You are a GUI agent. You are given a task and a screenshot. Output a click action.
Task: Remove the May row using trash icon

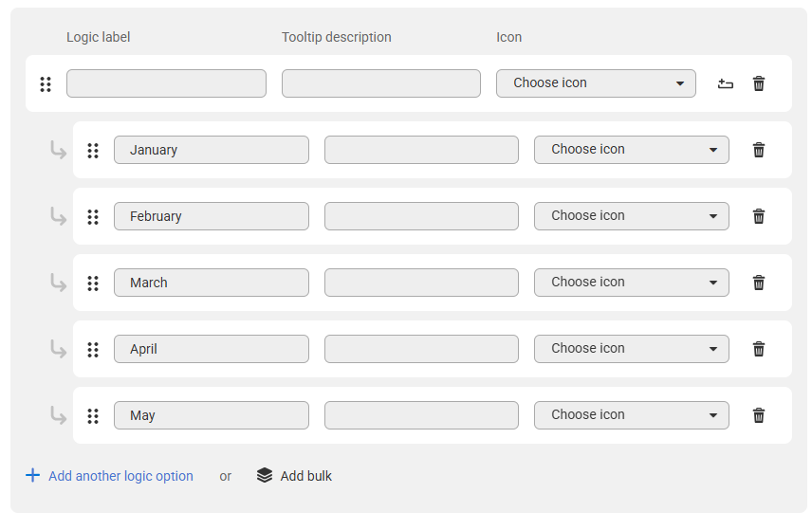[x=759, y=415]
